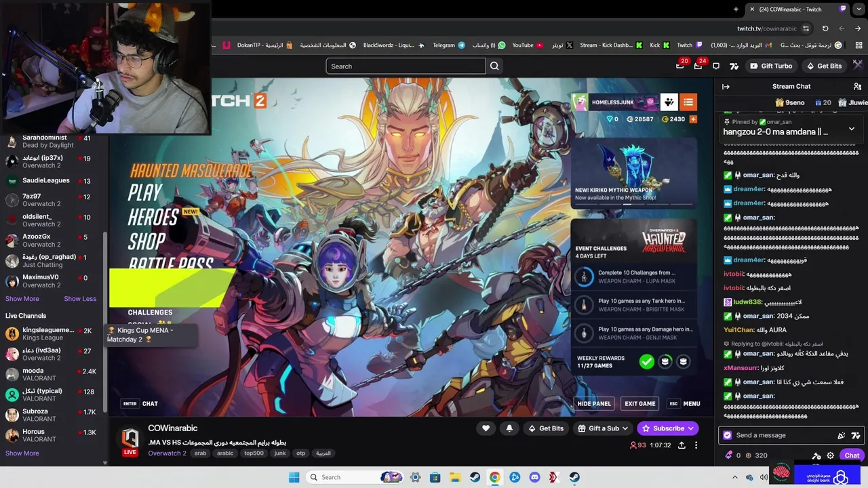Open Discord from the Windows taskbar

534,477
